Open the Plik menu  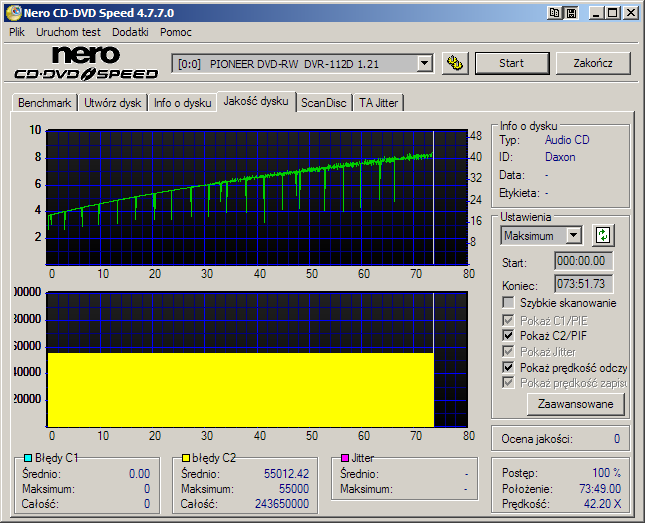tap(17, 32)
